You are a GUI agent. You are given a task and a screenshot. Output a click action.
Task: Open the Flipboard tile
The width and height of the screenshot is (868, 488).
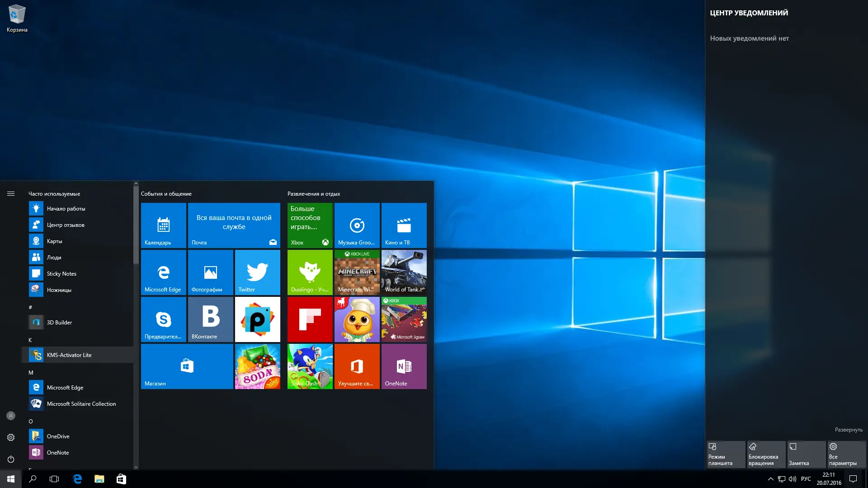pyautogui.click(x=310, y=319)
